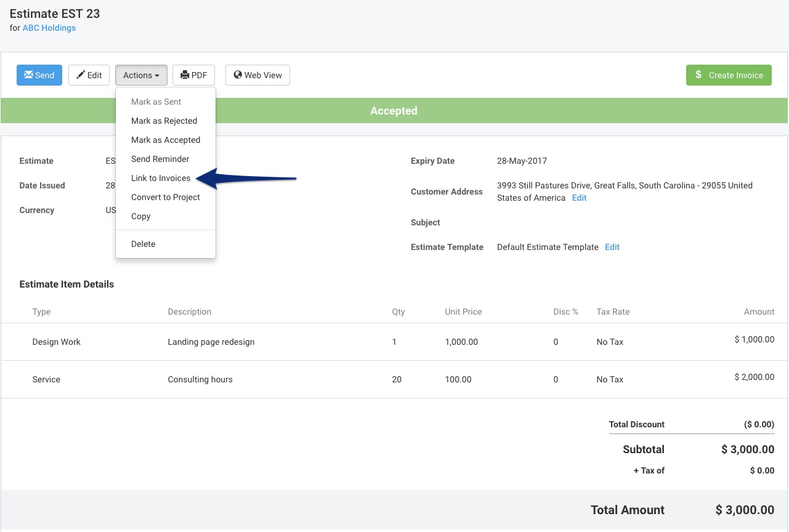
Task: Click the Tax Rate column header
Action: (x=613, y=312)
